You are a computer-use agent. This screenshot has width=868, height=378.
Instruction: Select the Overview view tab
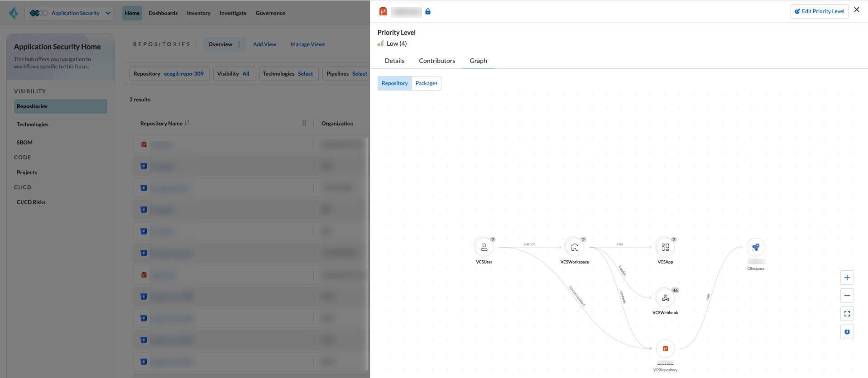221,44
